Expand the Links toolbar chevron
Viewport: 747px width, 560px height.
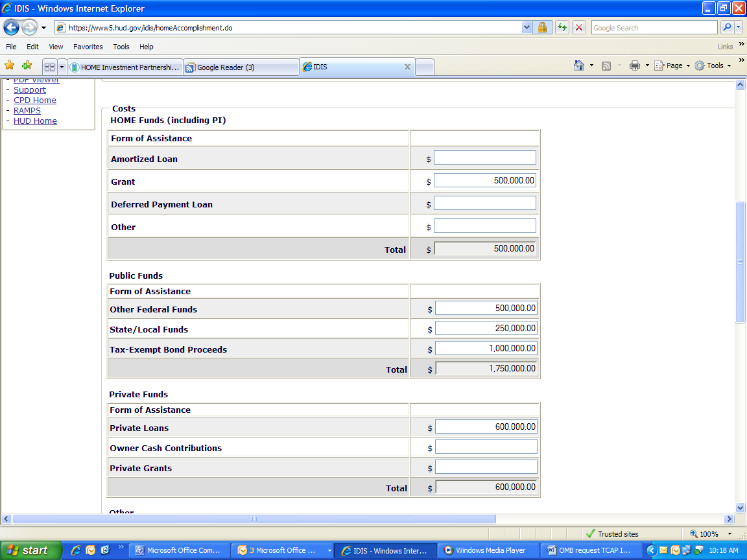(x=741, y=44)
